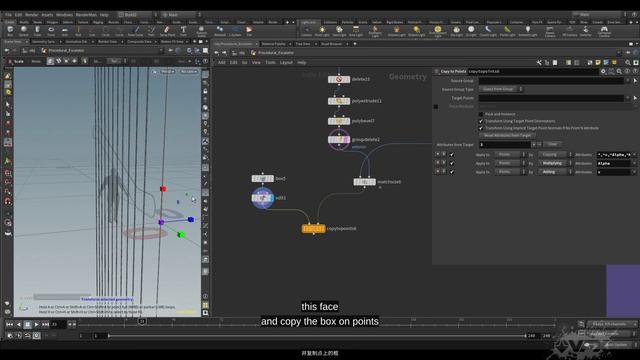Select the Spray Paint shelf tool

click(167, 31)
